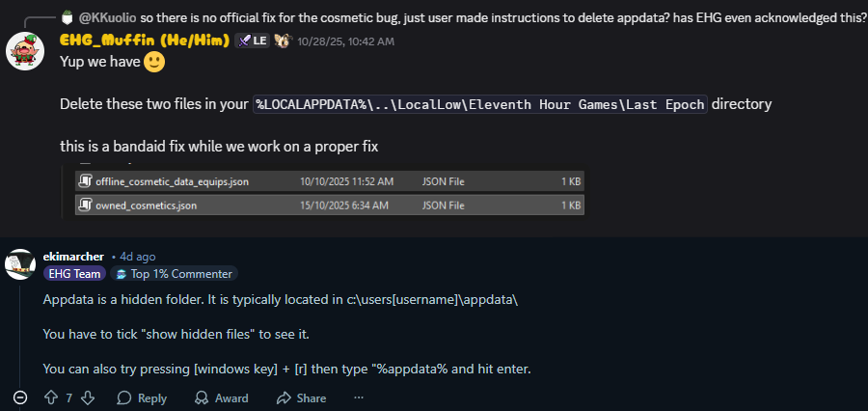Open the attached file list screenshot

[328, 193]
